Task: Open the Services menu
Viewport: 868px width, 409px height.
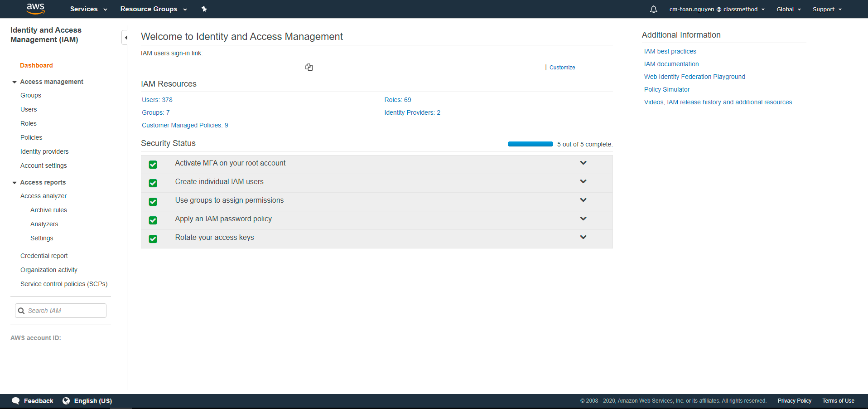Action: tap(88, 9)
